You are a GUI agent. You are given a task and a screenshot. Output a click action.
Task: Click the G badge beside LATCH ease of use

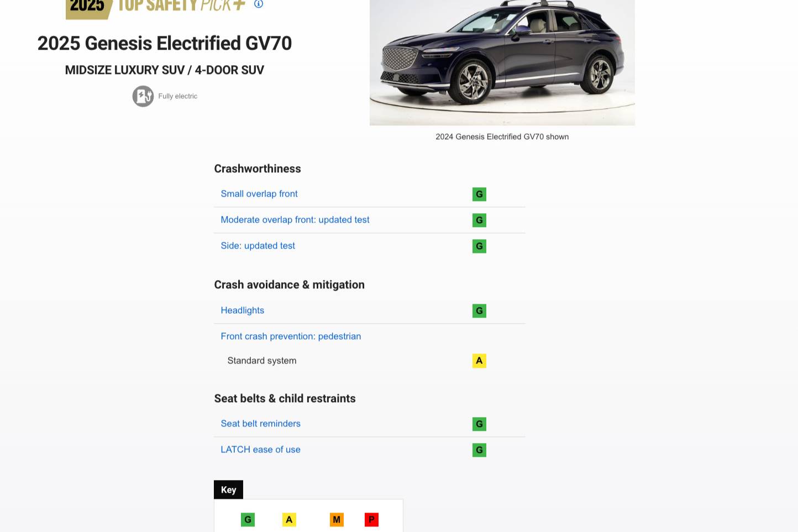click(x=479, y=450)
